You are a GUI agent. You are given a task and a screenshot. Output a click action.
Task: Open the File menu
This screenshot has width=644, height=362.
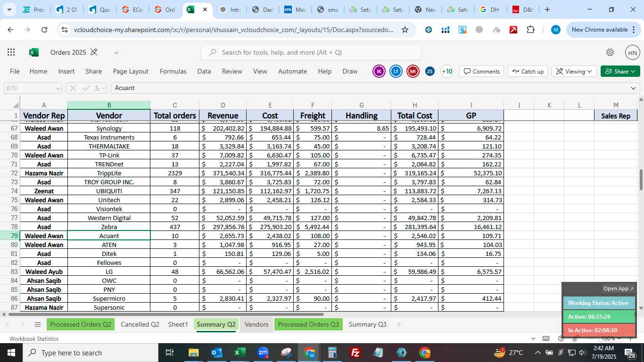tap(15, 71)
